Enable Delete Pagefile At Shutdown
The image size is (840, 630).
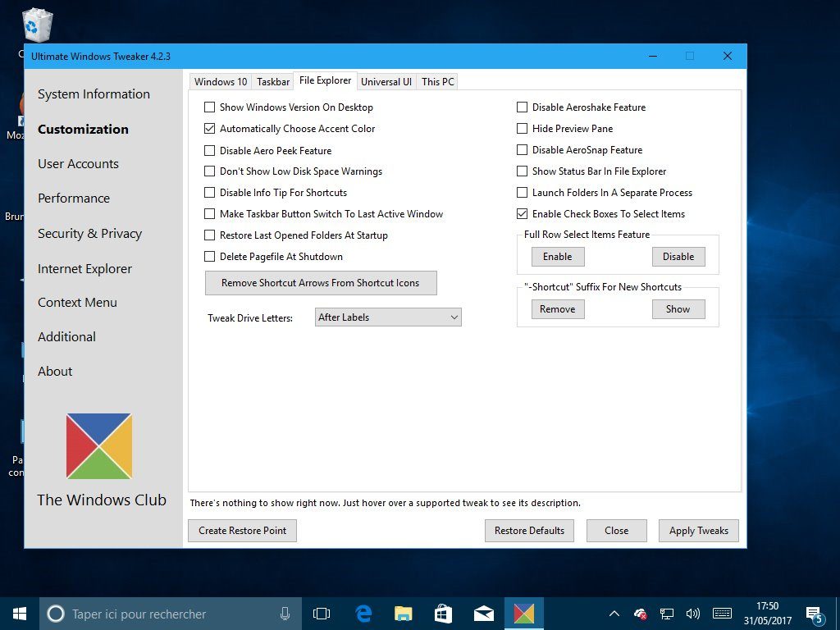(x=209, y=257)
